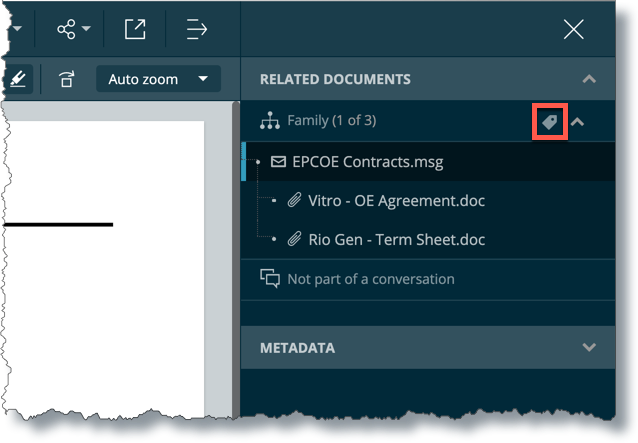Open the Auto zoom dropdown
The image size is (638, 443).
(x=158, y=79)
